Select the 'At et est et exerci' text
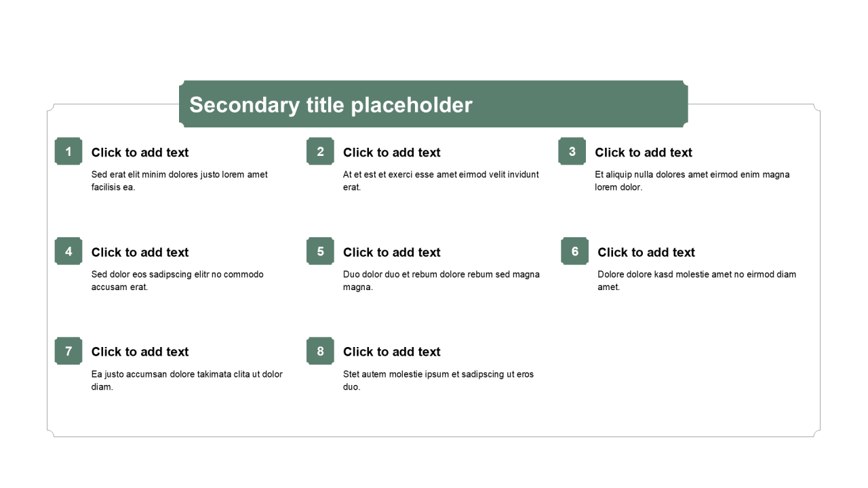The width and height of the screenshot is (868, 488). coord(441,180)
